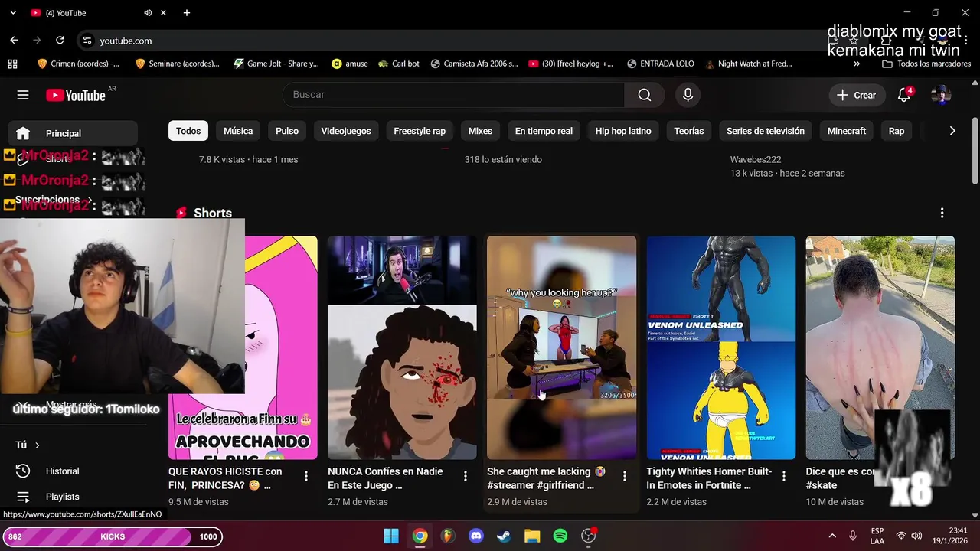Image resolution: width=980 pixels, height=551 pixels.
Task: View site information icon in address bar
Action: pos(87,41)
